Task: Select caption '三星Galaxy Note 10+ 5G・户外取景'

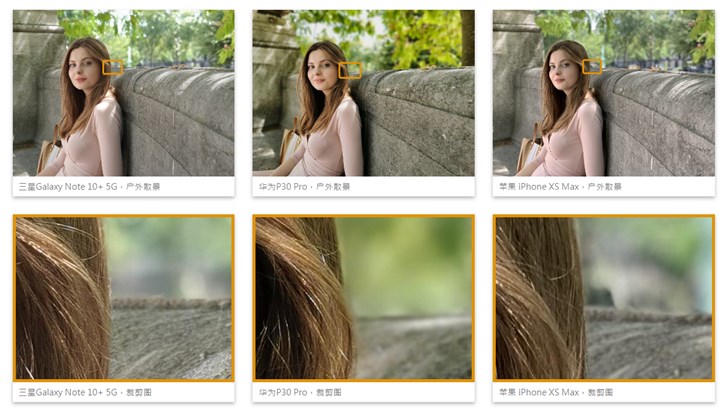Action: tap(89, 187)
